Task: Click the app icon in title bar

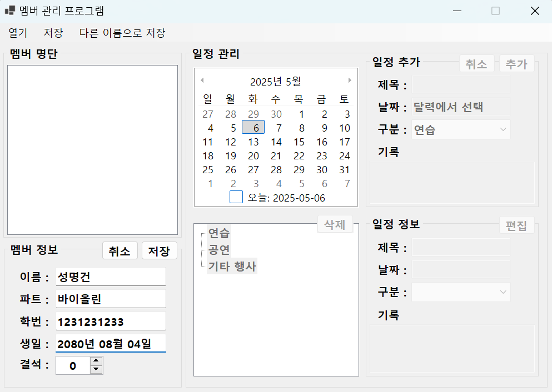Action: (10, 11)
